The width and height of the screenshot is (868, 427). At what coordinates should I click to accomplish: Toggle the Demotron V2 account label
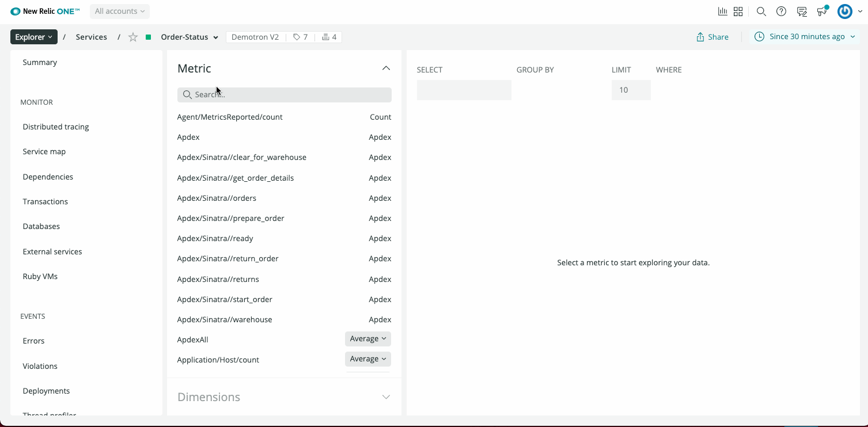coord(255,36)
